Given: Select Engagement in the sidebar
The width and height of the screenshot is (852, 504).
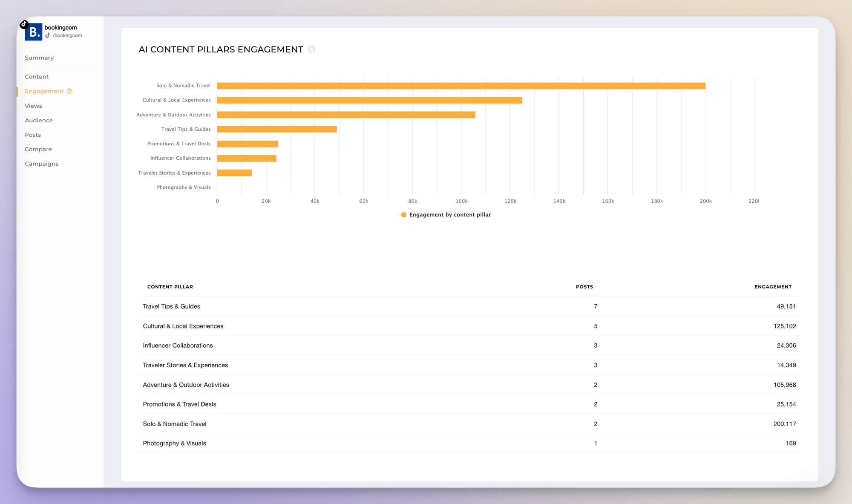Looking at the screenshot, I should [44, 91].
